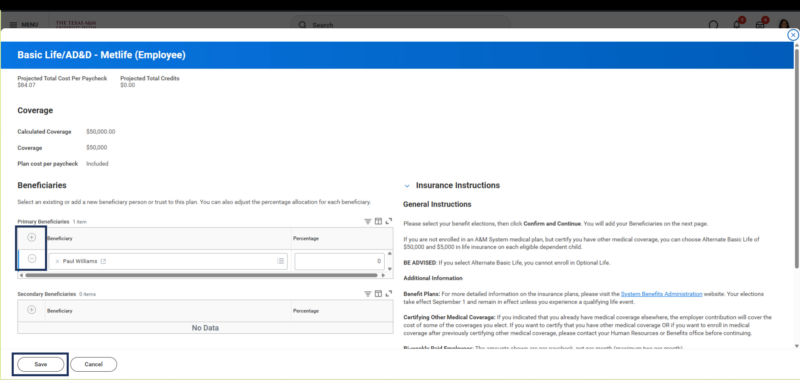Open Paul Williams related-actions icon
Image resolution: width=800 pixels, height=380 pixels.
103,261
